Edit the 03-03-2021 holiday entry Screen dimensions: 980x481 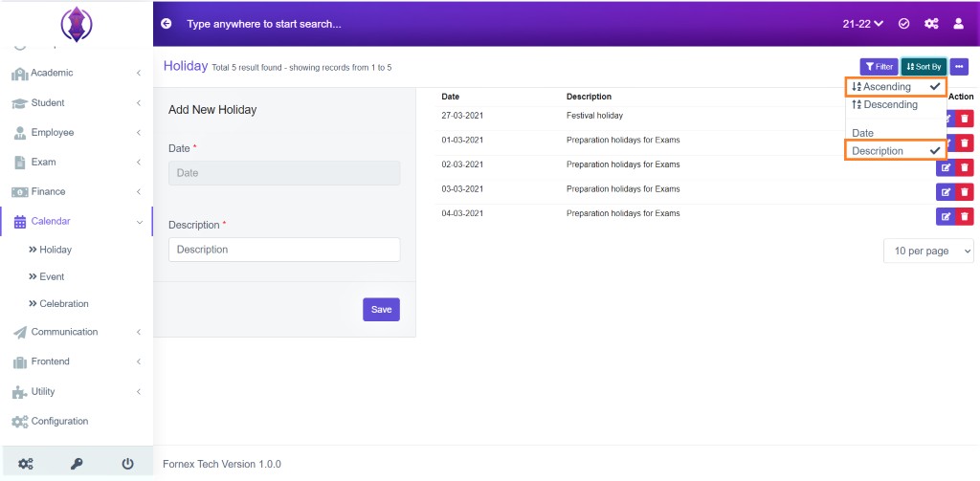[x=946, y=192]
